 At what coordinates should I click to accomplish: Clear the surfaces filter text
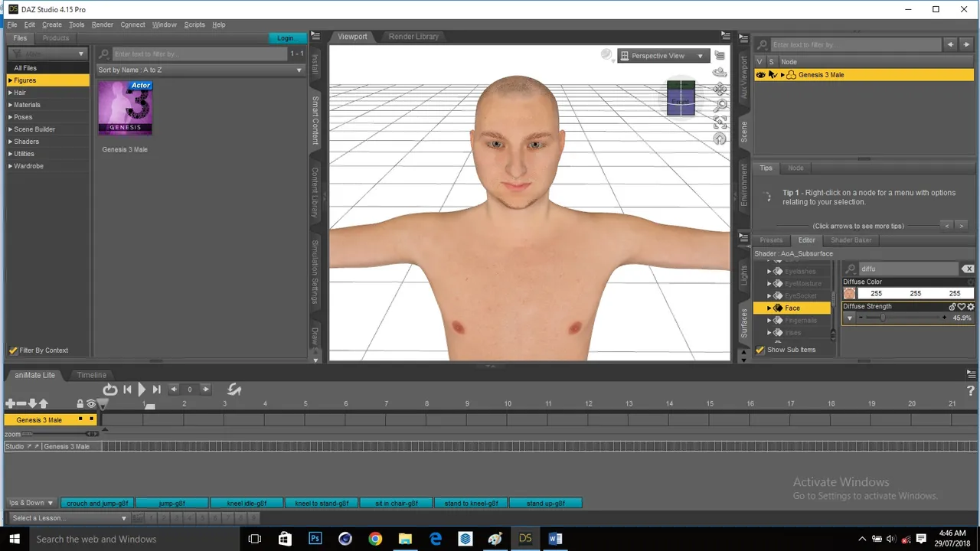coord(968,269)
